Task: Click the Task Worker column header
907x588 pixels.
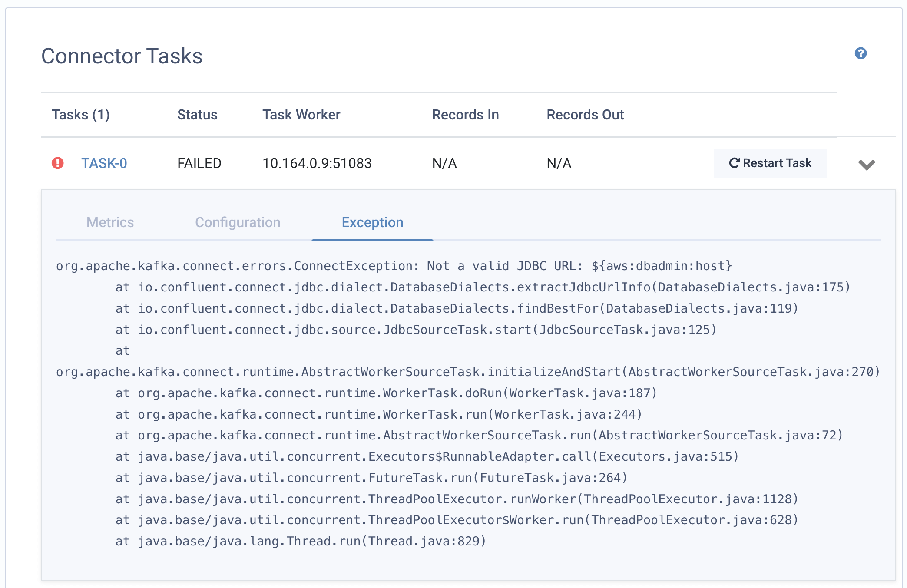Action: tap(301, 115)
